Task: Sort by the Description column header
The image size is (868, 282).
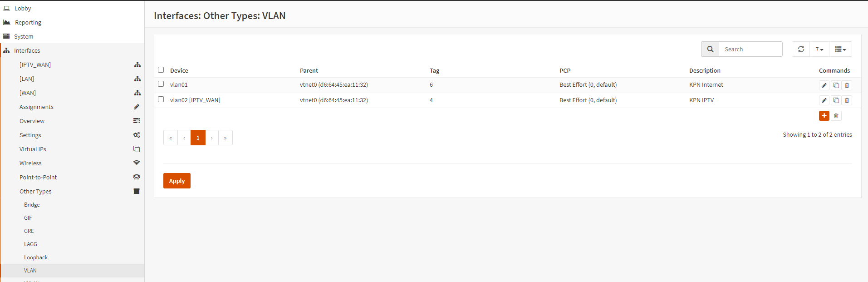Action: (705, 70)
